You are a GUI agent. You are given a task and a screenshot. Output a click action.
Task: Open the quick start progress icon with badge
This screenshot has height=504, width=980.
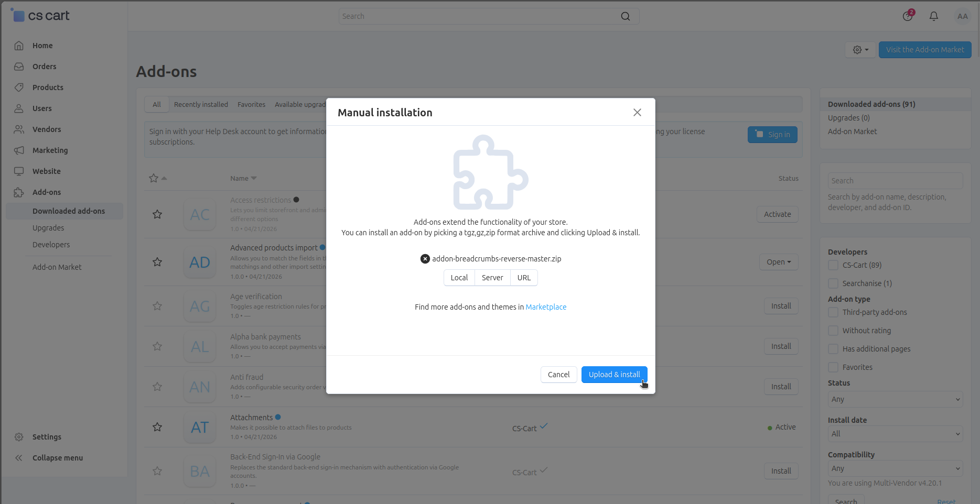pyautogui.click(x=908, y=16)
